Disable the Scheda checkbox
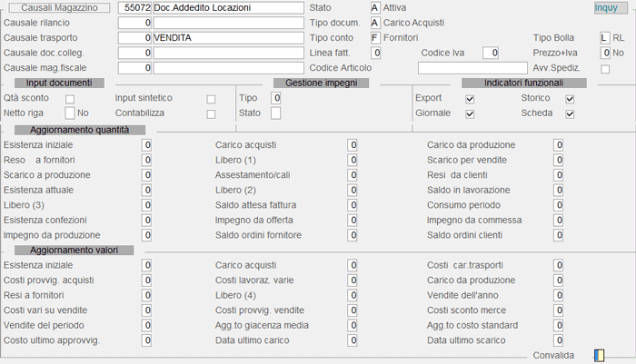636x364 pixels. [570, 114]
